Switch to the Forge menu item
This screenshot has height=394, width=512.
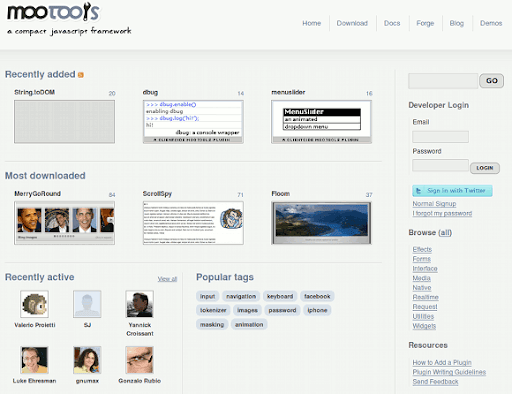click(x=425, y=23)
